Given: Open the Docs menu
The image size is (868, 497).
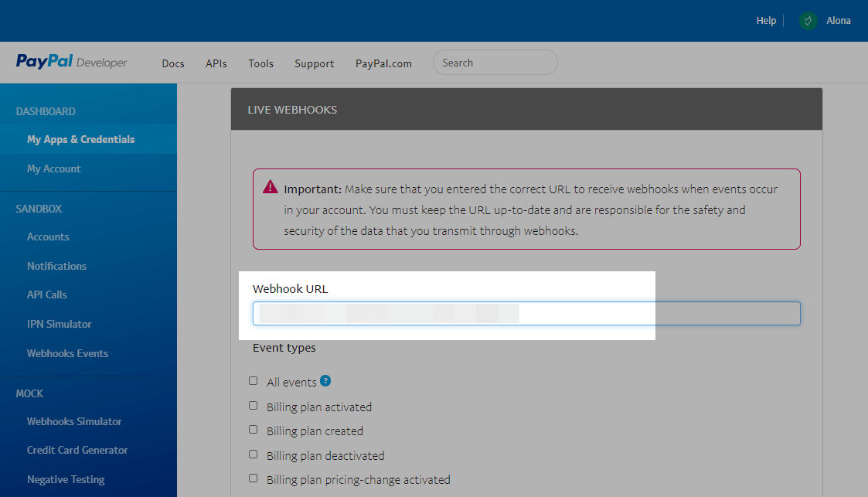Looking at the screenshot, I should (173, 63).
